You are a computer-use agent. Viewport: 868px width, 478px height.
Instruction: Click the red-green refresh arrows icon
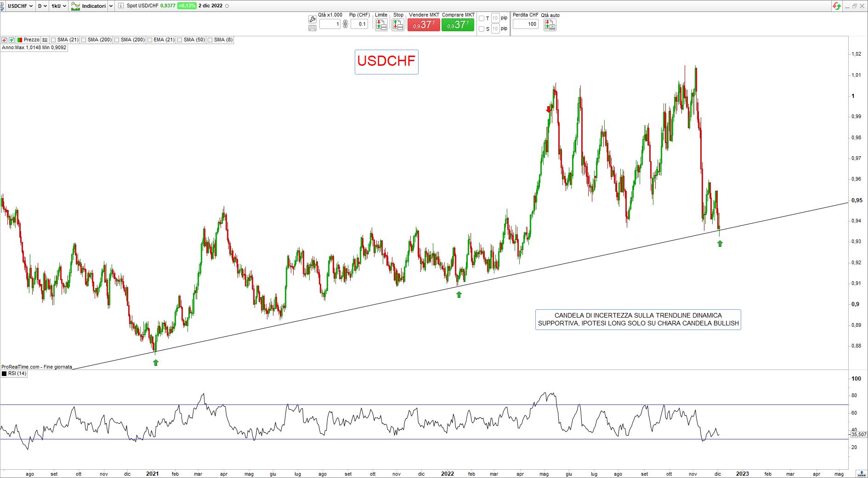tap(837, 6)
